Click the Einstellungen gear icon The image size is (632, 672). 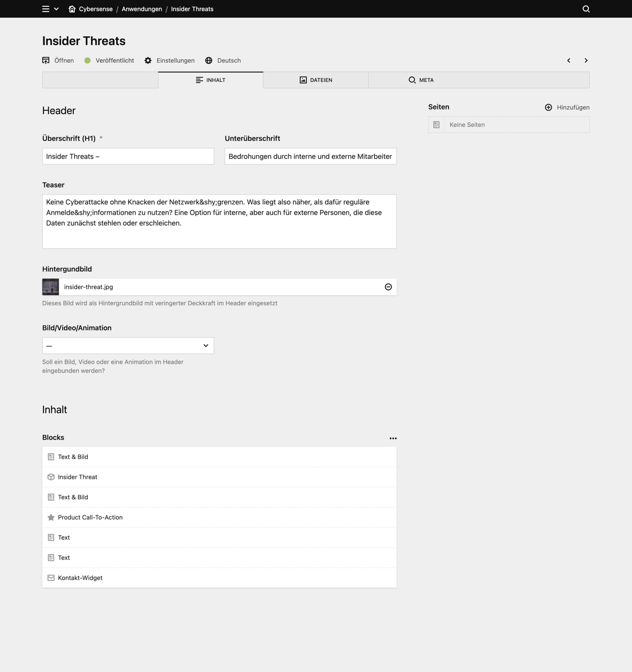click(148, 61)
